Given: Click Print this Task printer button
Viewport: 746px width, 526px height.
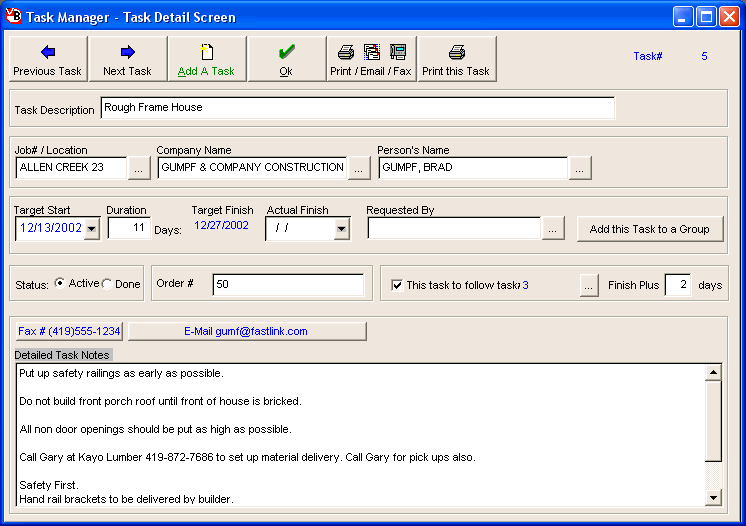Looking at the screenshot, I should point(456,59).
